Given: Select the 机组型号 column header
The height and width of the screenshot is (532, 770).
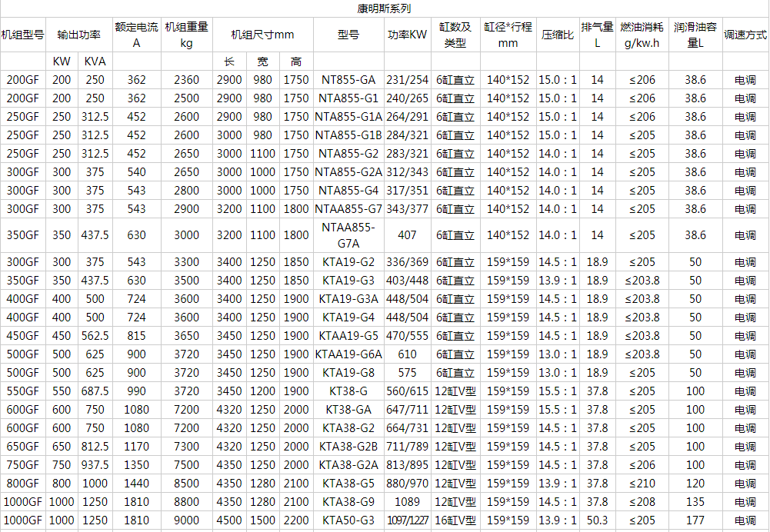Looking at the screenshot, I should [22, 35].
